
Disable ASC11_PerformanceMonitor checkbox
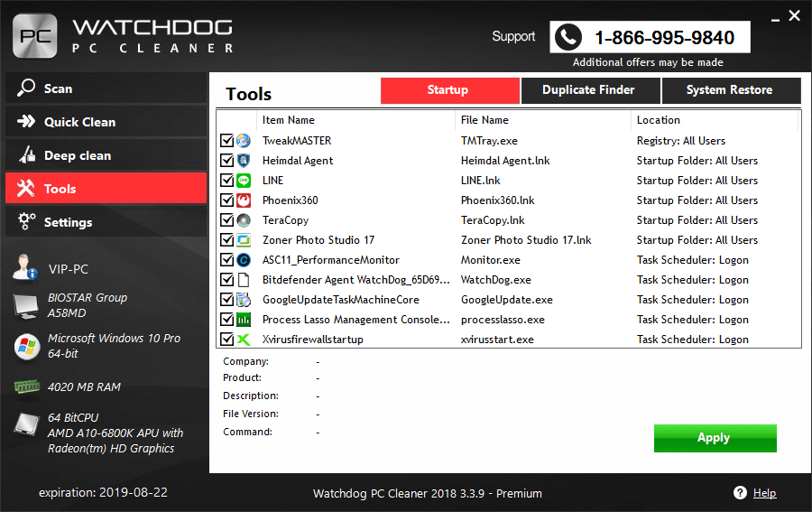point(226,260)
